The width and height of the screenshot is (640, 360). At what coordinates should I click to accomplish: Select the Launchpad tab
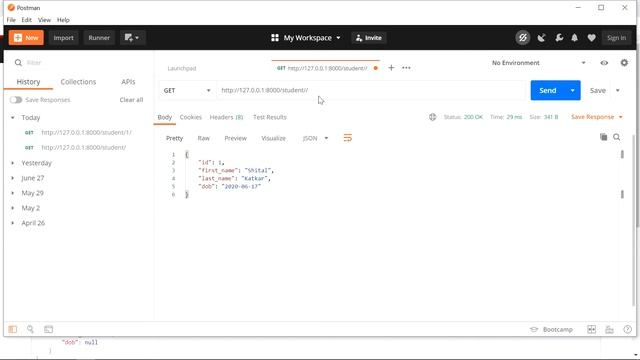pos(182,68)
